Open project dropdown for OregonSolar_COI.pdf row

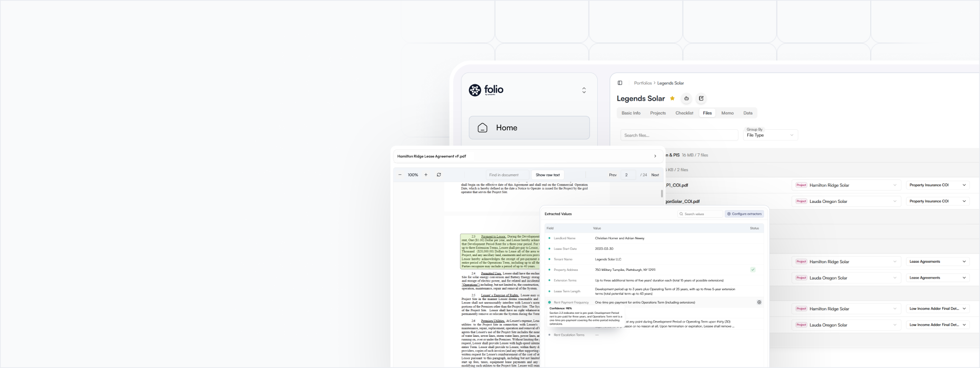click(845, 201)
